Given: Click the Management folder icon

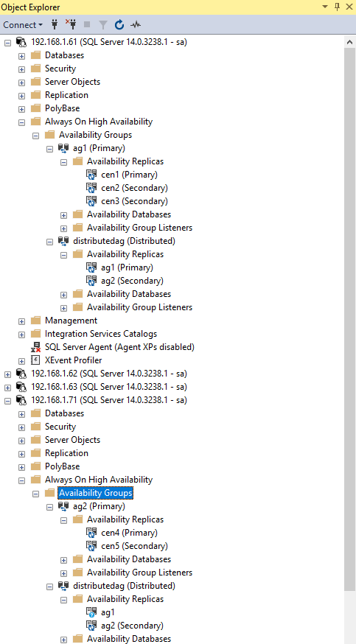Looking at the screenshot, I should coord(36,321).
